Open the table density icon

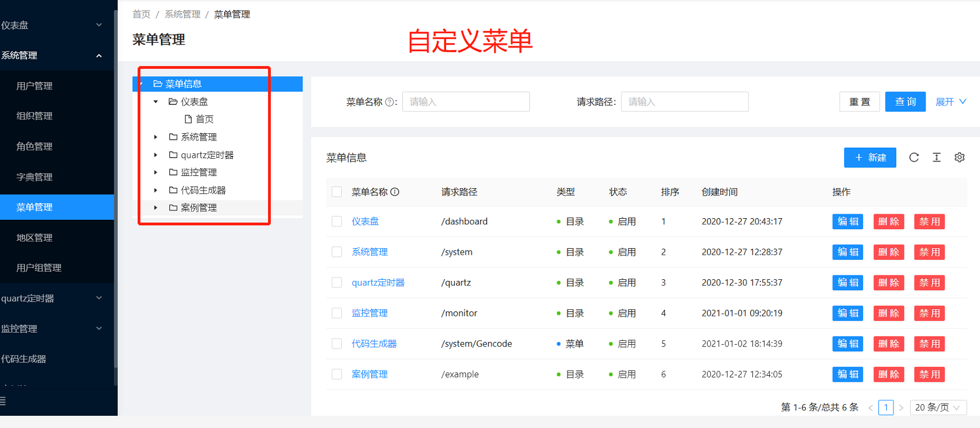pyautogui.click(x=937, y=158)
